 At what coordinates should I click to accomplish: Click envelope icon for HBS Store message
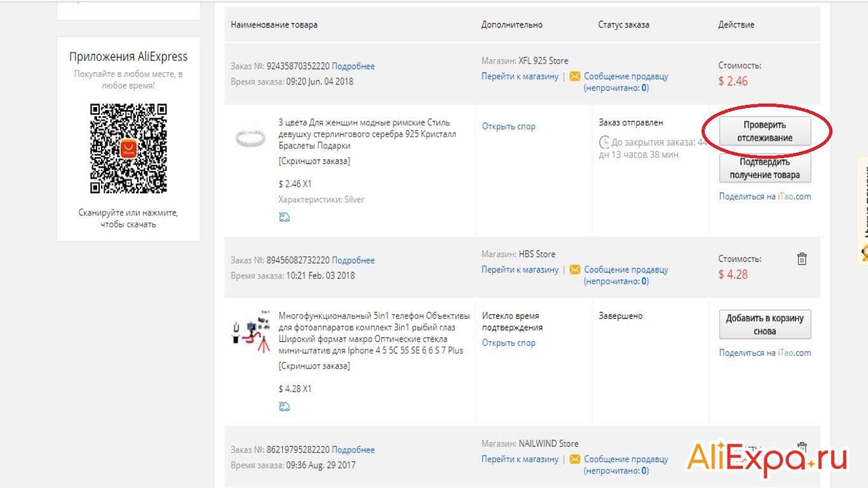(x=574, y=269)
